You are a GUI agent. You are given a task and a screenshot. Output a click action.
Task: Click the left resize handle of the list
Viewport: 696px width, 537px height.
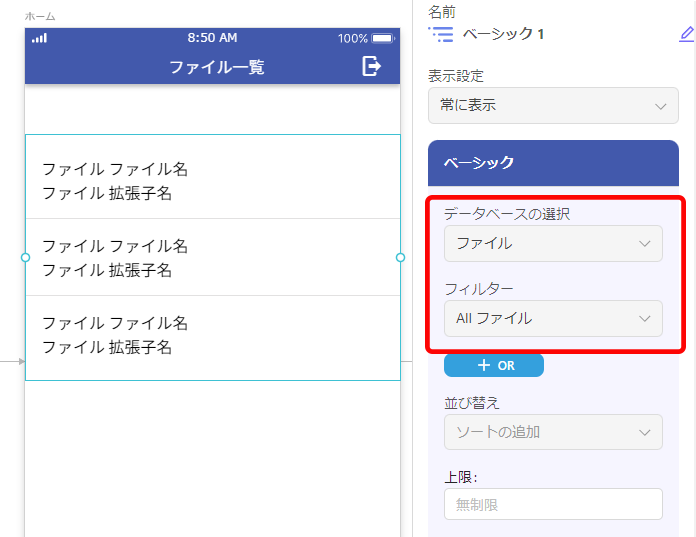(25, 257)
